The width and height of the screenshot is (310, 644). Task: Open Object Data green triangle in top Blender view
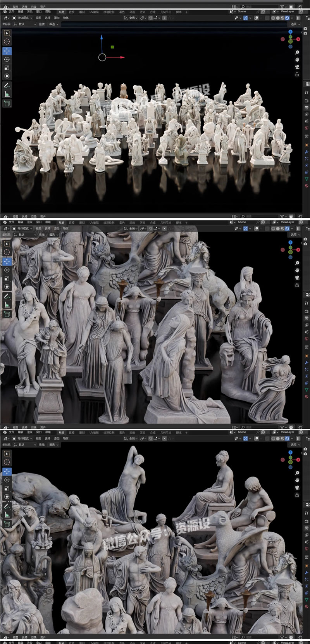307,180
